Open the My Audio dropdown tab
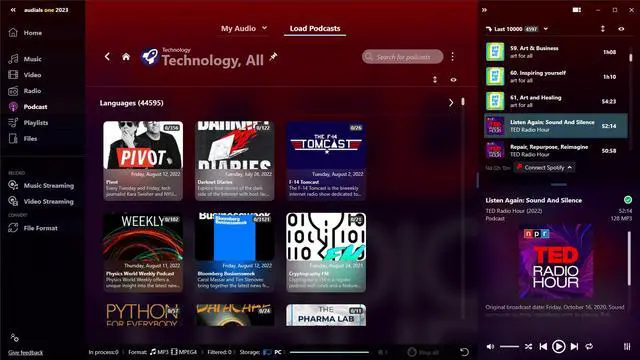The image size is (640, 360). coord(244,28)
